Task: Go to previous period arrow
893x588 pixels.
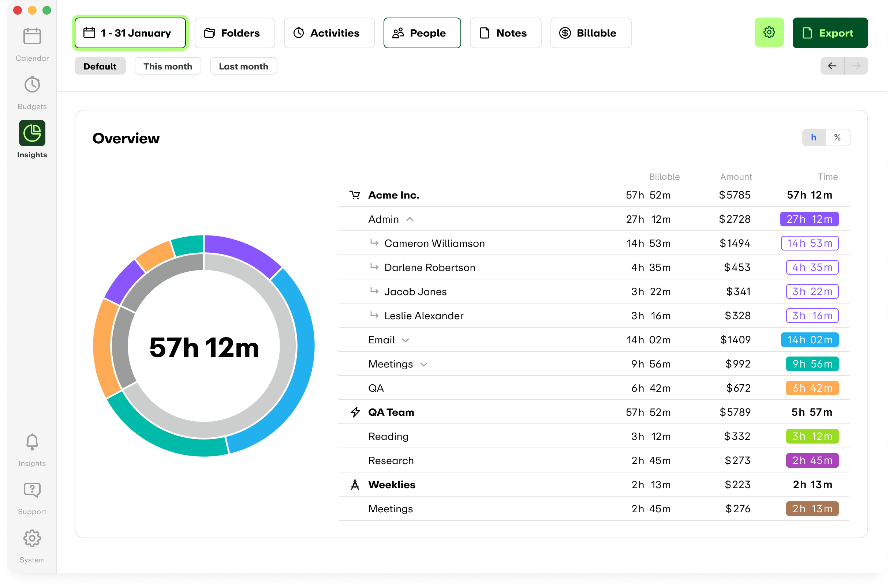Action: point(832,66)
